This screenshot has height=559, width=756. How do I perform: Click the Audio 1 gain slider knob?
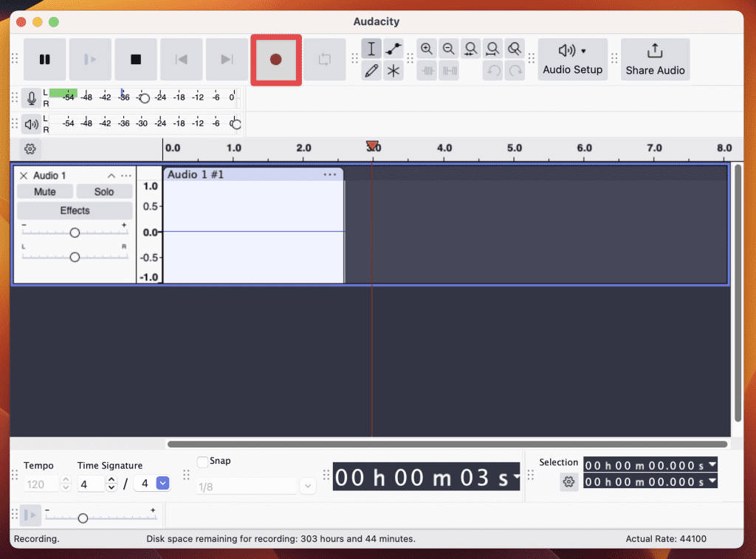[x=75, y=233]
